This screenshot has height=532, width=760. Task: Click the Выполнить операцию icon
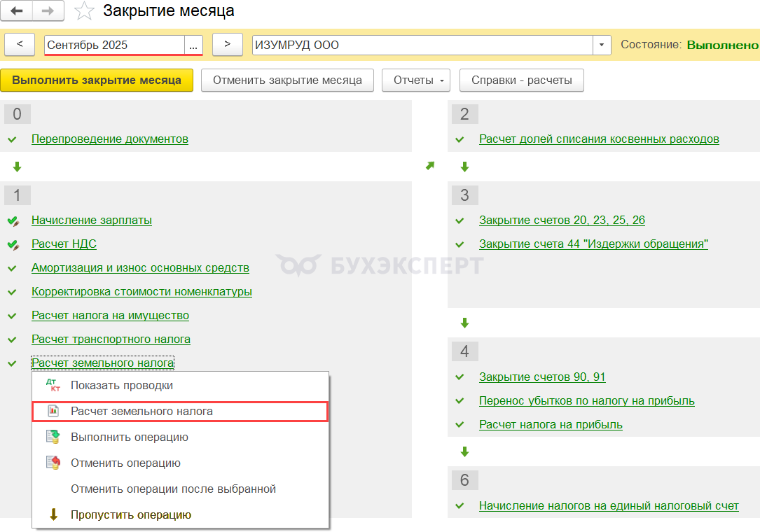point(53,437)
